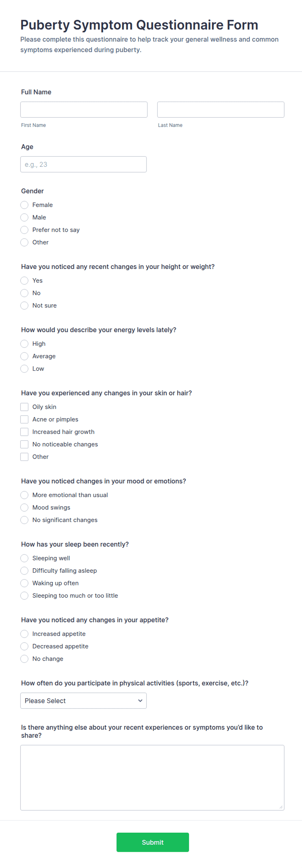302x868 pixels.
Task: Tick the Acne or pimples checkbox
Action: tap(24, 419)
